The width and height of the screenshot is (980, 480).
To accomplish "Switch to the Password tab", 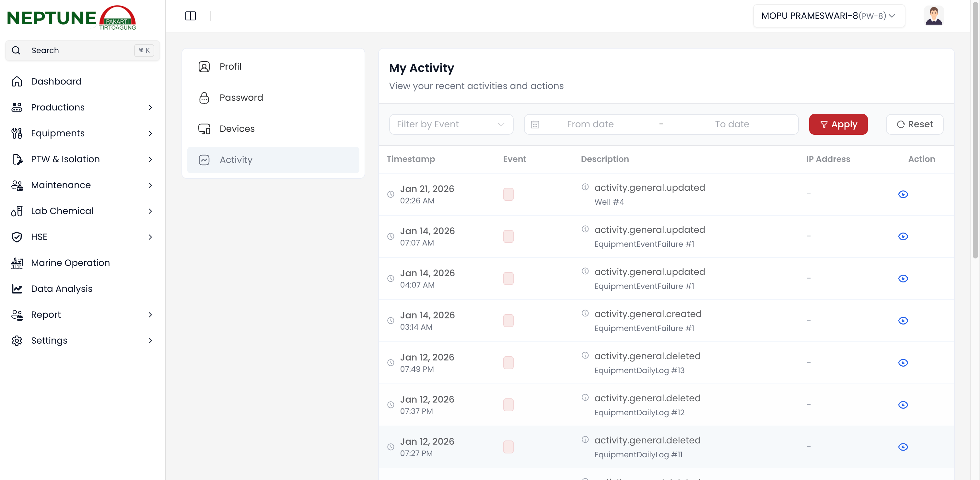I will 241,98.
